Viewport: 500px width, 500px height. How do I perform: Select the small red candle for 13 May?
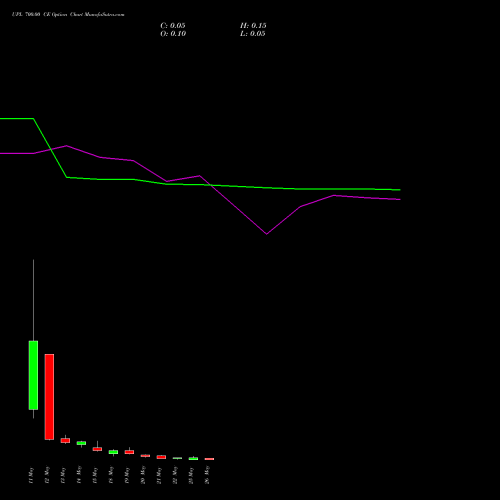click(x=65, y=440)
